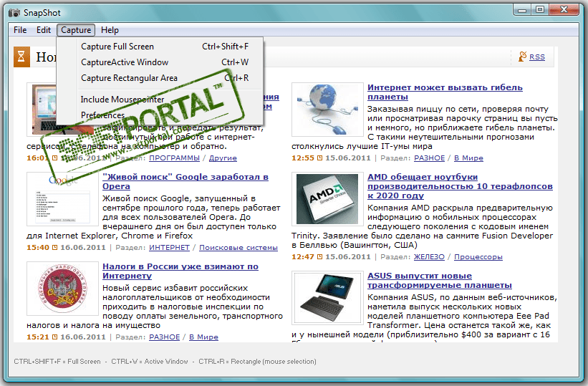This screenshot has width=588, height=386.
Task: Click the Процессоры link
Action: click(478, 257)
